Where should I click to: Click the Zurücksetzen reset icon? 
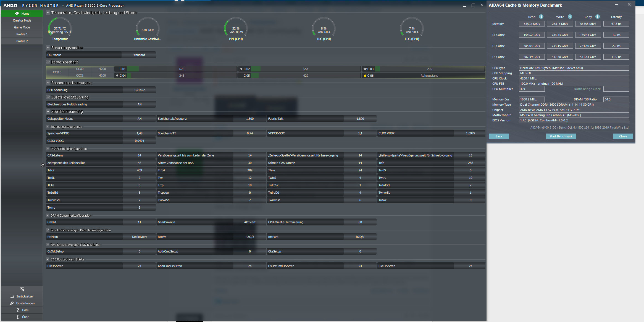pos(12,296)
